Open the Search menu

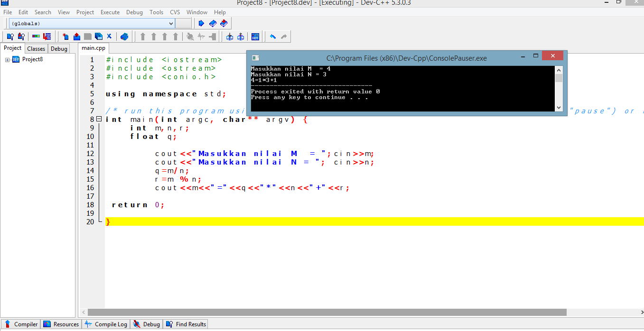point(43,12)
